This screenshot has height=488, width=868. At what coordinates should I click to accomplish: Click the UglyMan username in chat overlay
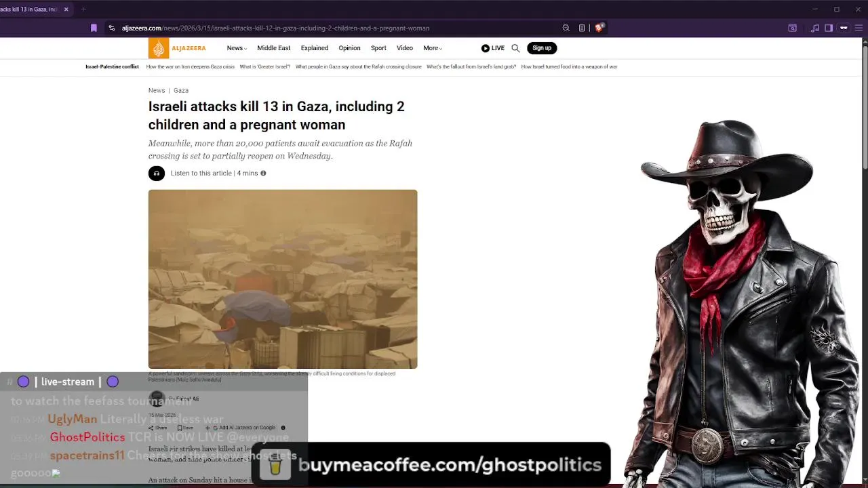click(x=73, y=419)
